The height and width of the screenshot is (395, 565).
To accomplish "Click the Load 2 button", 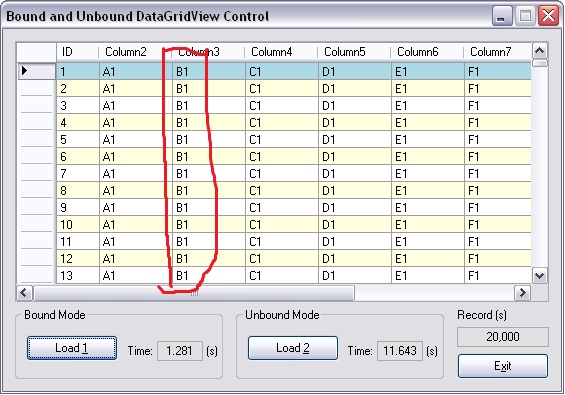I will pyautogui.click(x=293, y=348).
